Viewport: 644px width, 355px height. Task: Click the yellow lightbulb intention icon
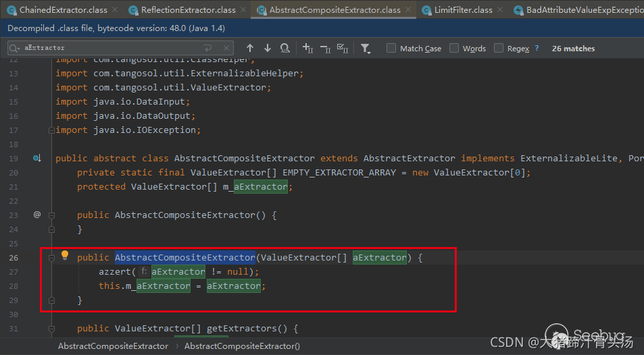[x=66, y=256]
